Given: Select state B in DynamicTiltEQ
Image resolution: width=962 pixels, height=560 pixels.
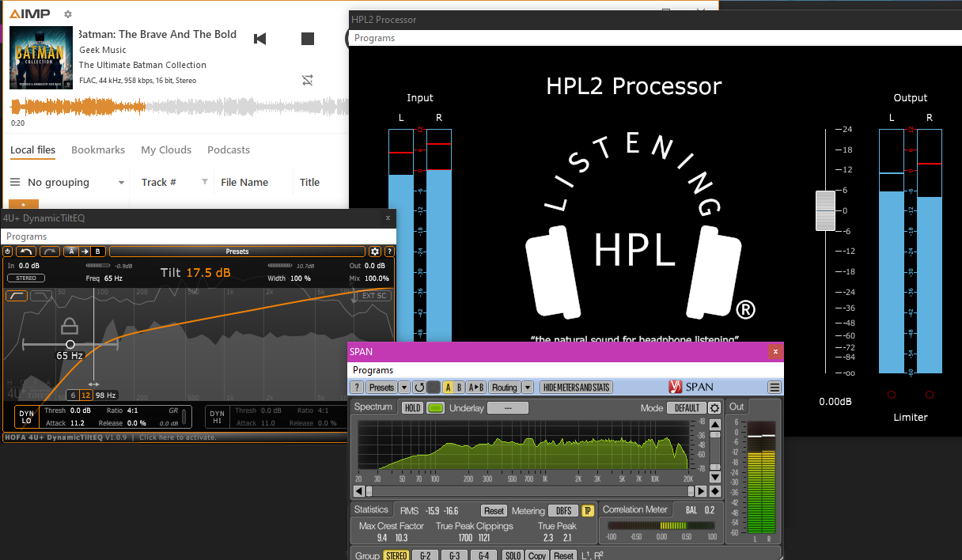Looking at the screenshot, I should [98, 252].
